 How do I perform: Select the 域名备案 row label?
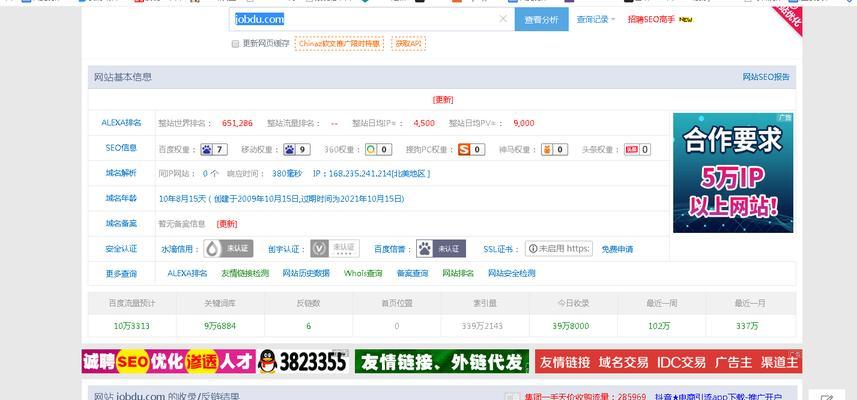pyautogui.click(x=121, y=223)
